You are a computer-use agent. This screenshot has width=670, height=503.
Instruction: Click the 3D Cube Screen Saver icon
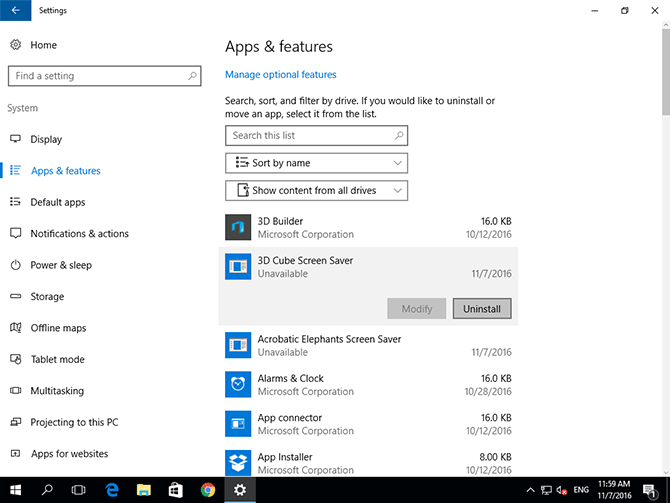238,267
